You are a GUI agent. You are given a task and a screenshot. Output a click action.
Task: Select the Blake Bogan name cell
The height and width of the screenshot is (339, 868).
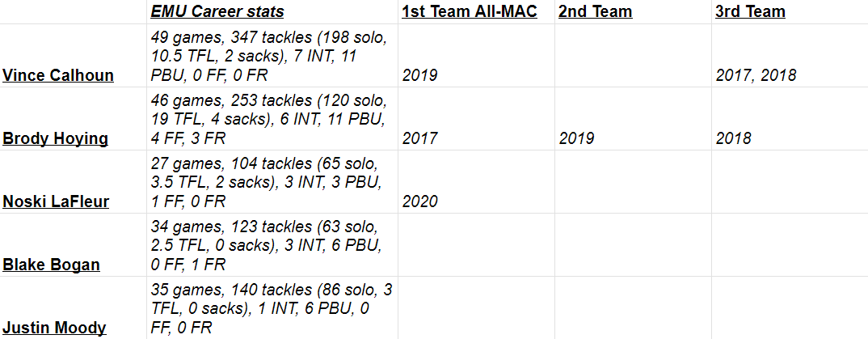click(52, 265)
